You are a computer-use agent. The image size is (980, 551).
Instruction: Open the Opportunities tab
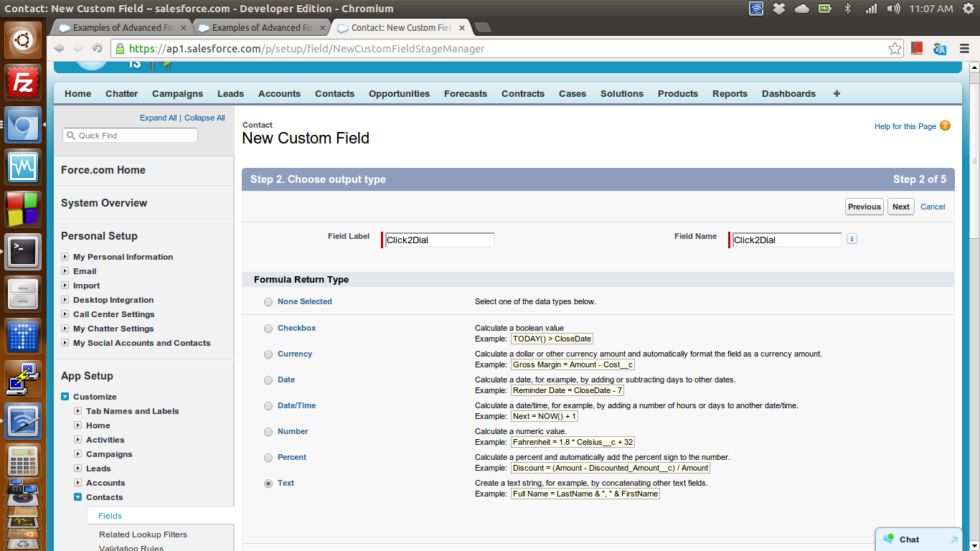pos(399,94)
